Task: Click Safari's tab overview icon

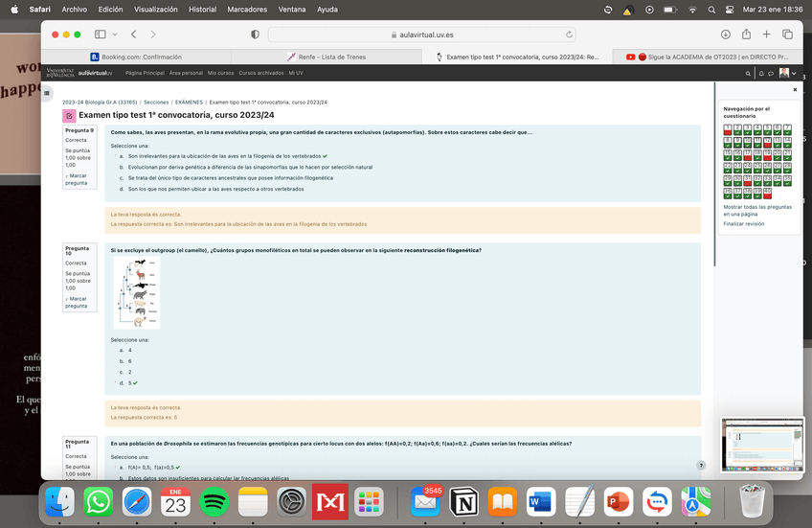Action: coord(787,34)
